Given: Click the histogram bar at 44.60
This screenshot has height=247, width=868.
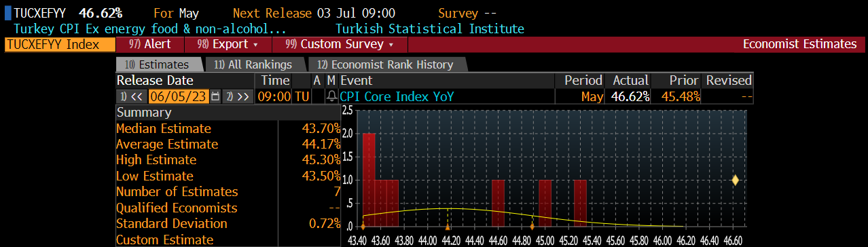Looking at the screenshot, I should 498,203.
